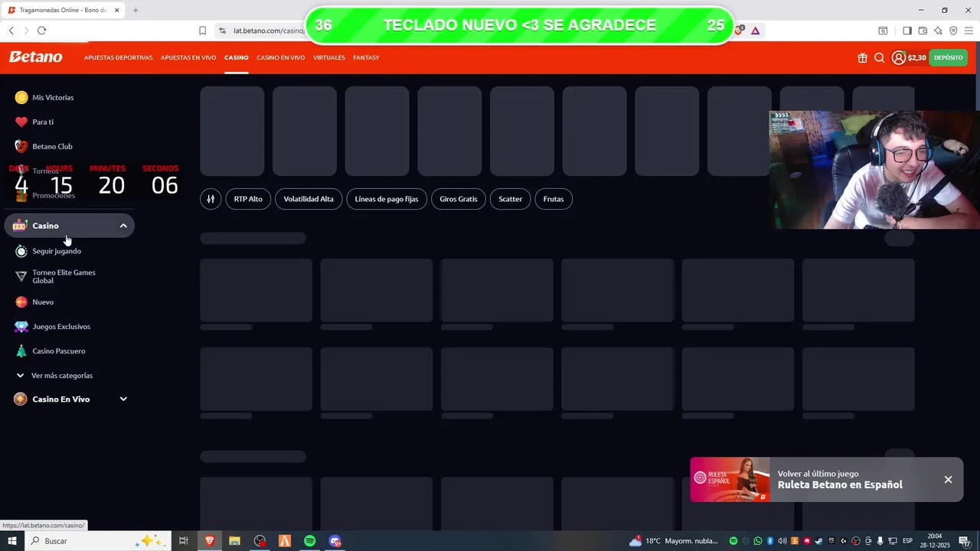Open Ruleta Español game thumbnail

click(730, 480)
